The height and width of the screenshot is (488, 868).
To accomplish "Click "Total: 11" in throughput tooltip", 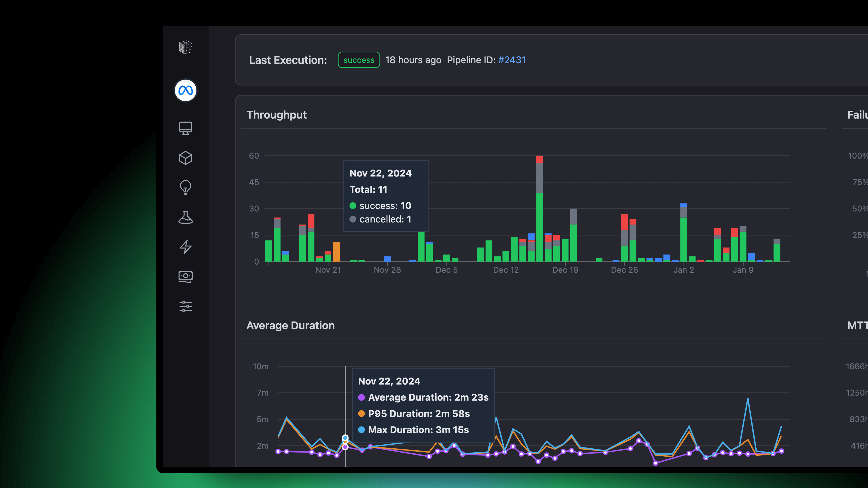I will pyautogui.click(x=368, y=190).
